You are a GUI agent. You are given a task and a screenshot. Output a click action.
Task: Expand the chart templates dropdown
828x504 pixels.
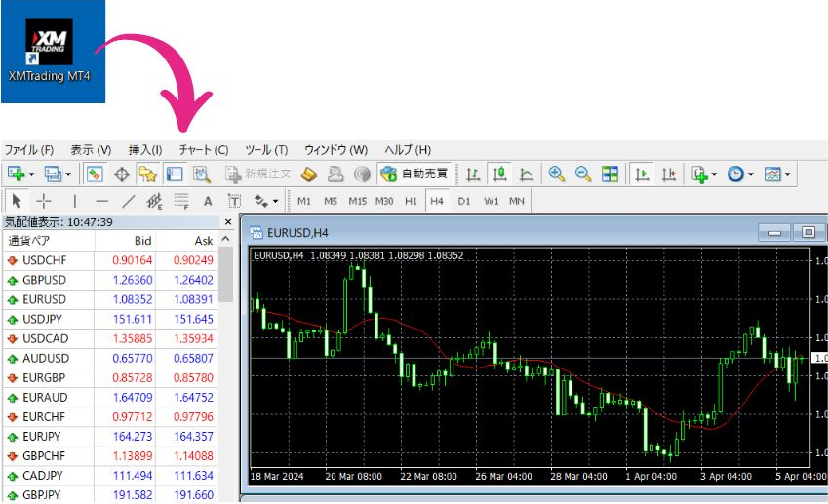point(777,174)
